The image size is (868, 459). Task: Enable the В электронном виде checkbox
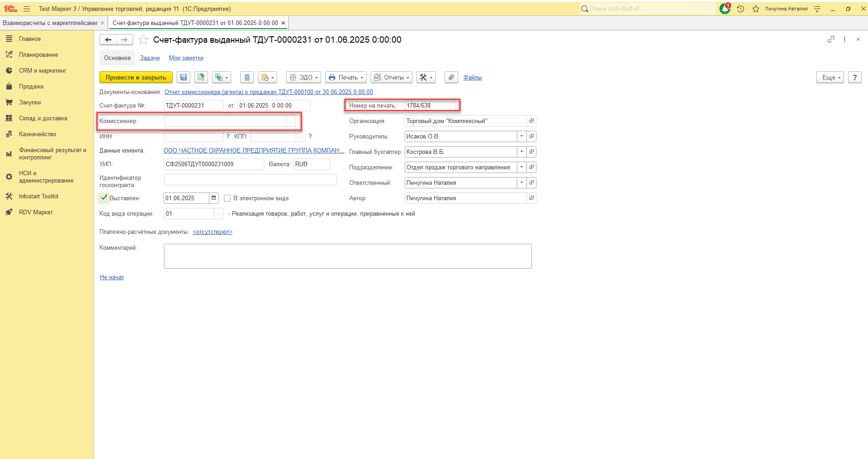pyautogui.click(x=228, y=198)
